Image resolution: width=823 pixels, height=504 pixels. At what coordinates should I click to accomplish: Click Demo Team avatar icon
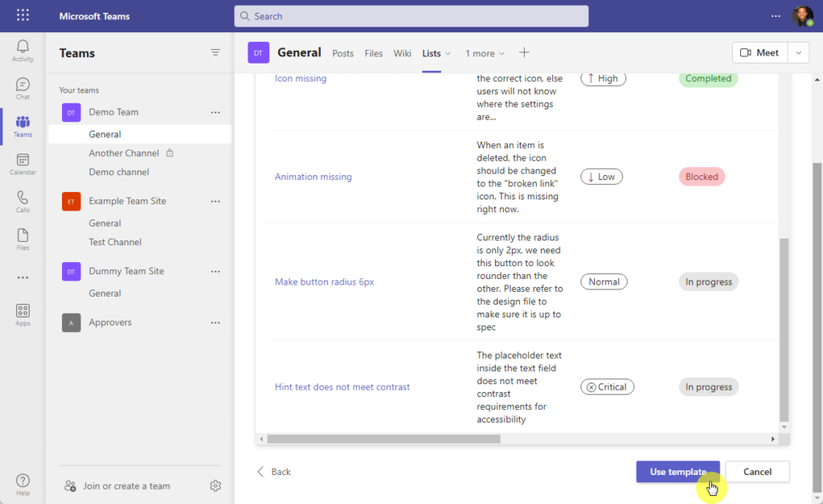pyautogui.click(x=72, y=113)
